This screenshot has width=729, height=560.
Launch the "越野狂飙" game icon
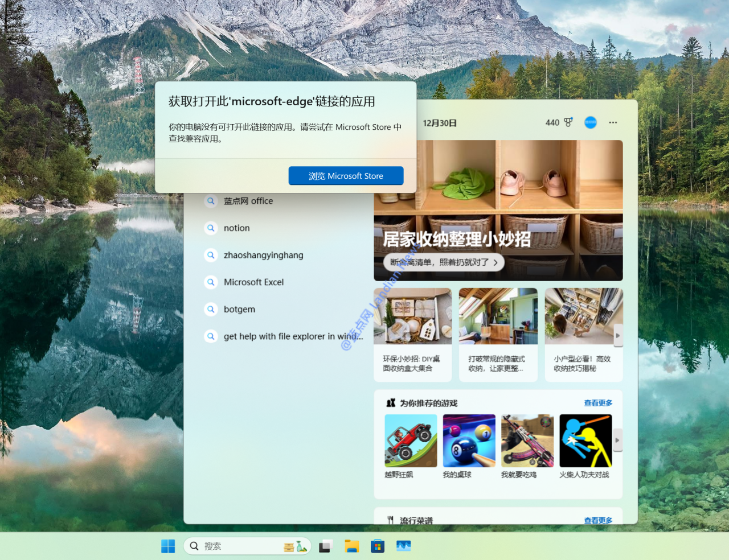click(x=411, y=440)
